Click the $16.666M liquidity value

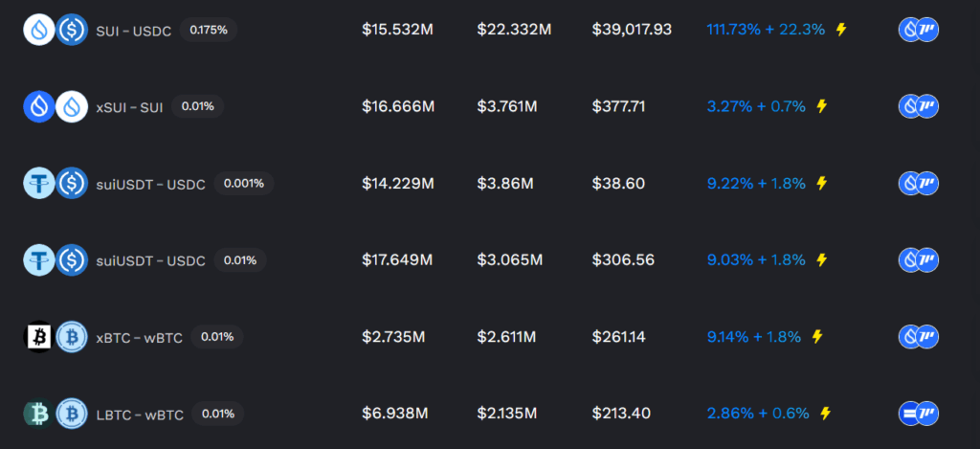tap(398, 106)
